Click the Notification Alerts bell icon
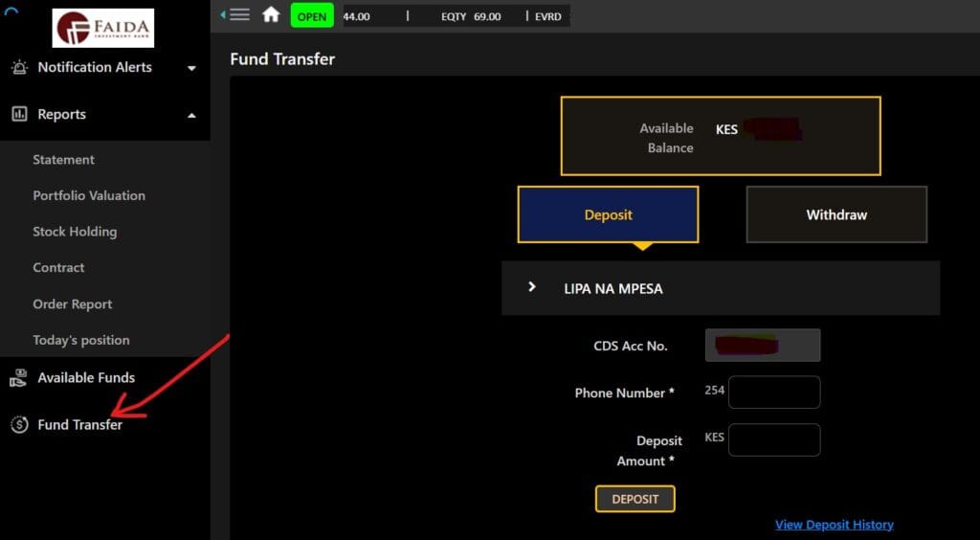Screen dimensions: 980x540 coord(19,67)
